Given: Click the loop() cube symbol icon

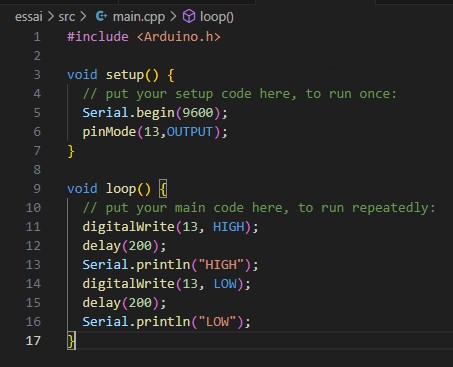Looking at the screenshot, I should pyautogui.click(x=189, y=16).
